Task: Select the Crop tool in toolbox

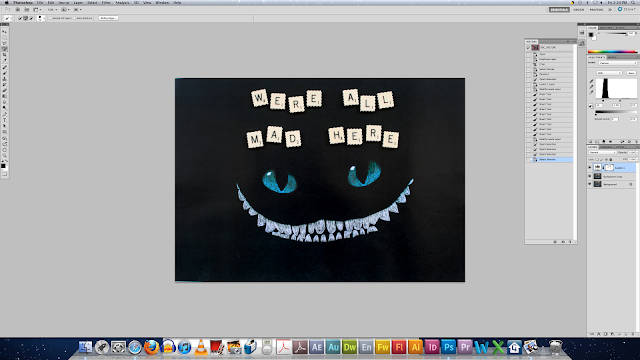Action: click(4, 55)
